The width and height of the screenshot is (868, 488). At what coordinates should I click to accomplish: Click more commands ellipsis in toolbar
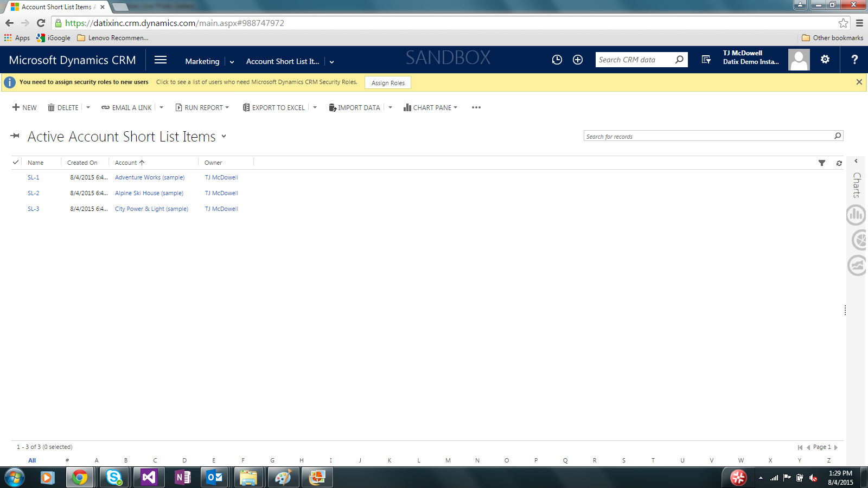click(476, 107)
